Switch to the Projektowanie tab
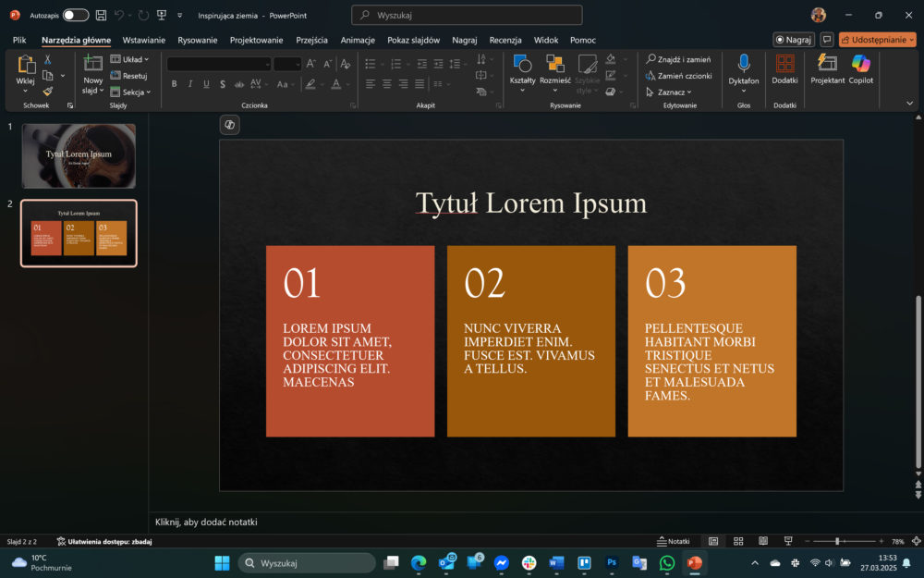 (256, 40)
